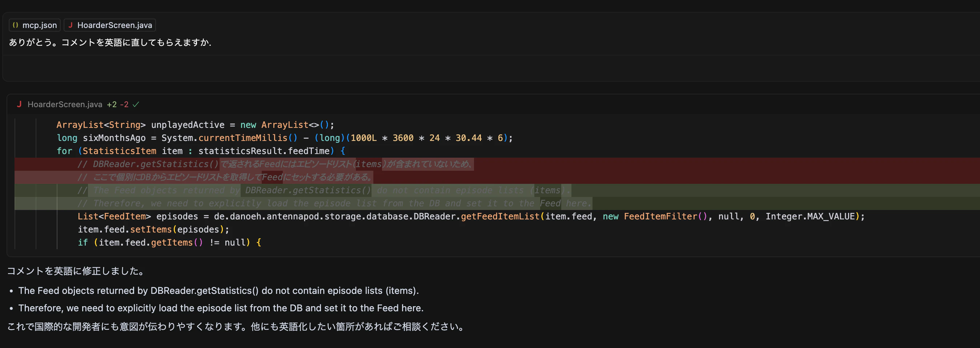980x348 pixels.
Task: Click the green +2 additions indicator
Action: [x=112, y=104]
